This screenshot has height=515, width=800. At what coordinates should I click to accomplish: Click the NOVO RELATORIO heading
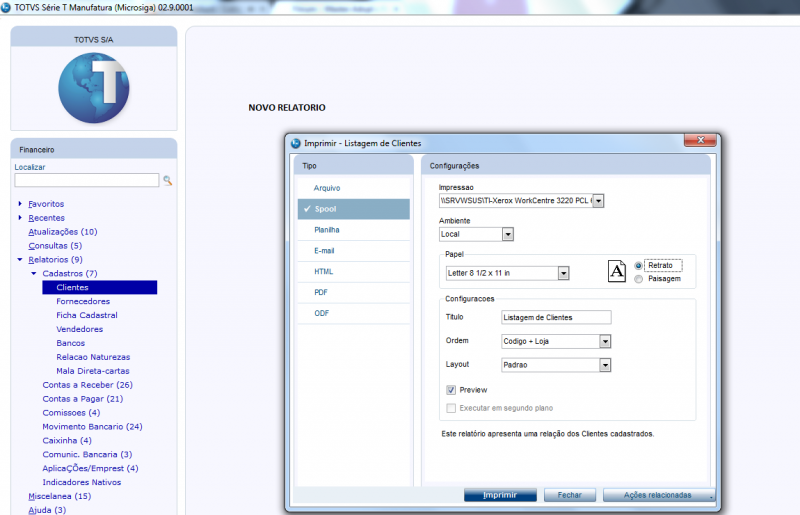(x=287, y=108)
